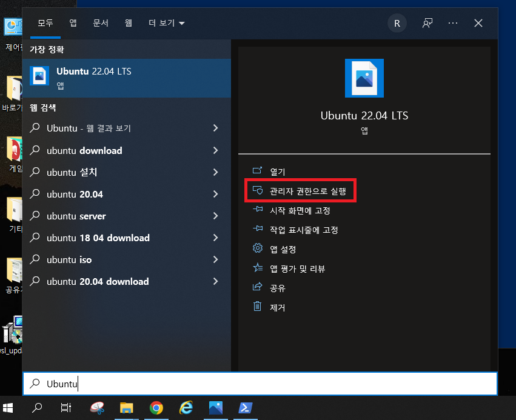Click the Ubuntu 22.04 LTS result app icon

39,76
